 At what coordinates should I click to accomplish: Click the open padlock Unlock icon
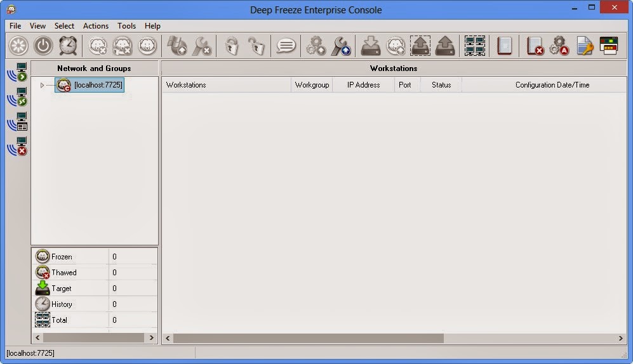pyautogui.click(x=256, y=46)
